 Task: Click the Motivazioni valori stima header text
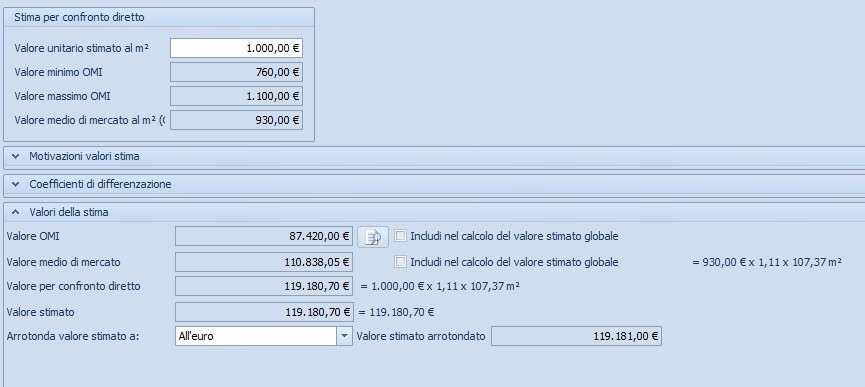click(x=84, y=157)
